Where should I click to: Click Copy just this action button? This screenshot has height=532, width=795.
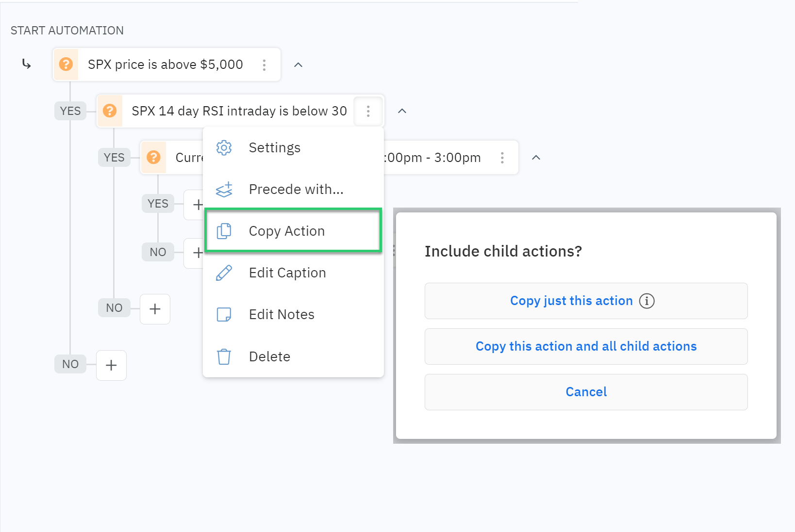pos(571,301)
